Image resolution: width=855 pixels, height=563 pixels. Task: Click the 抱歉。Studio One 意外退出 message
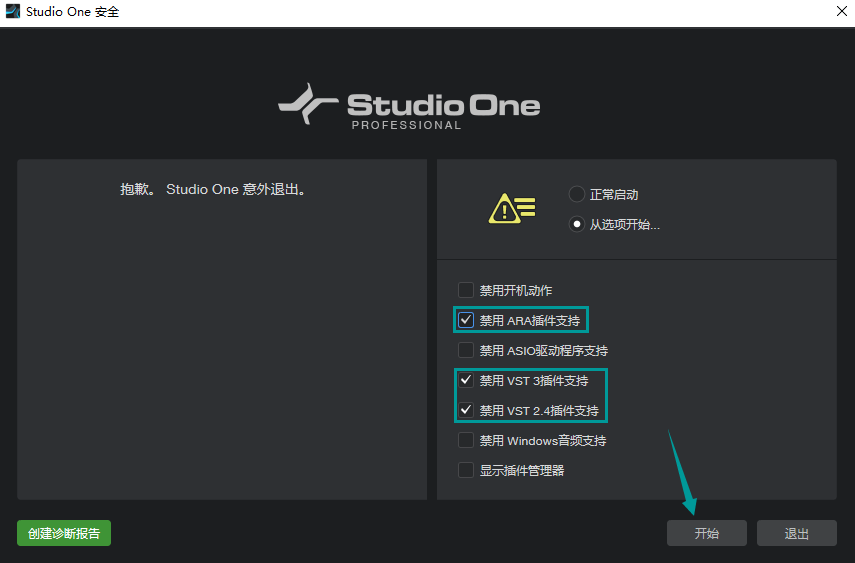214,189
